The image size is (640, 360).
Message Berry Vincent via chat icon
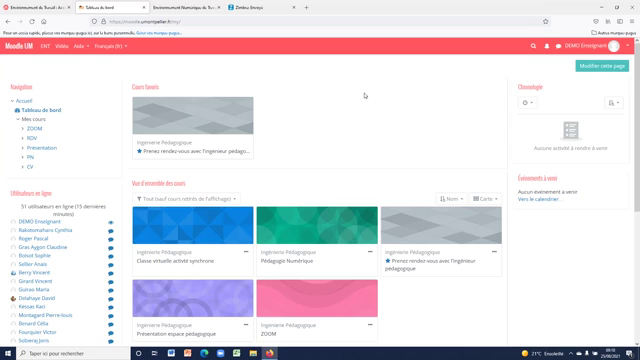click(x=111, y=273)
